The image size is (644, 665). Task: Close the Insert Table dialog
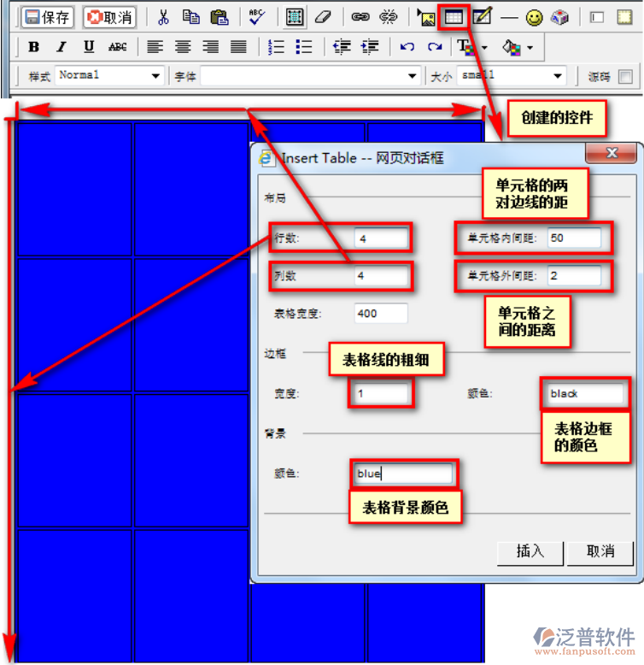612,153
